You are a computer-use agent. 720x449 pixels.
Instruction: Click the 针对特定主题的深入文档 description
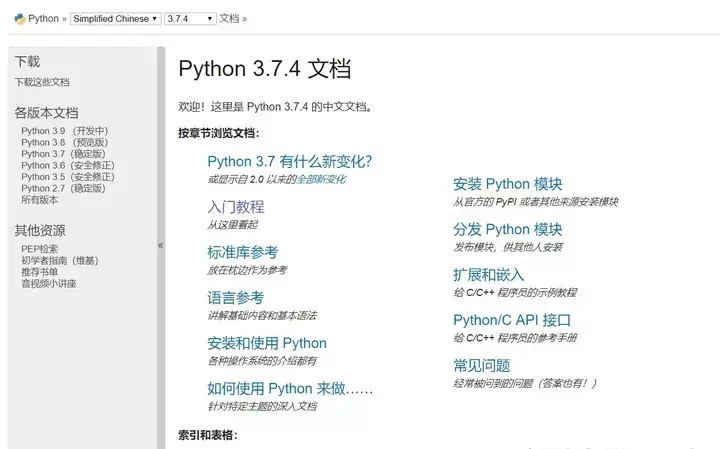tap(262, 406)
